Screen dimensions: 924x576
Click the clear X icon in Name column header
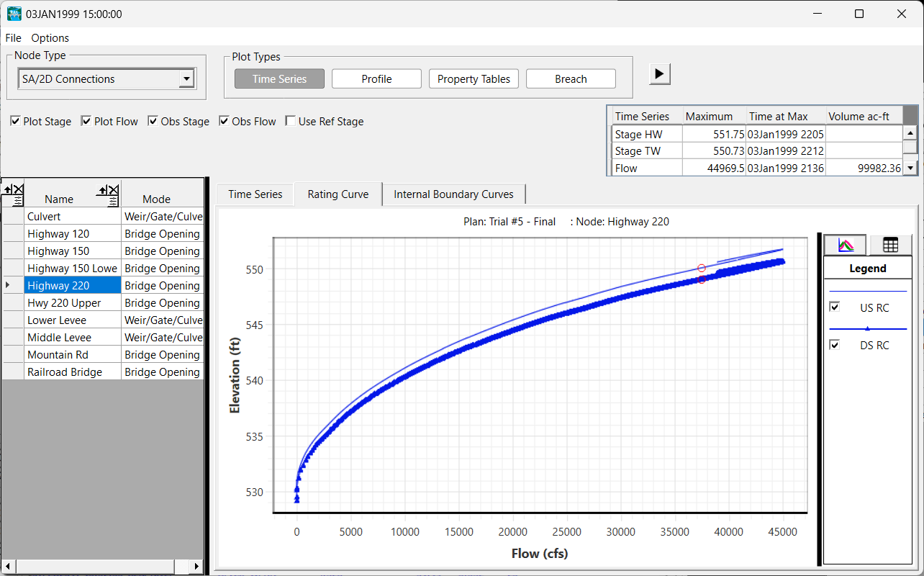coord(113,190)
